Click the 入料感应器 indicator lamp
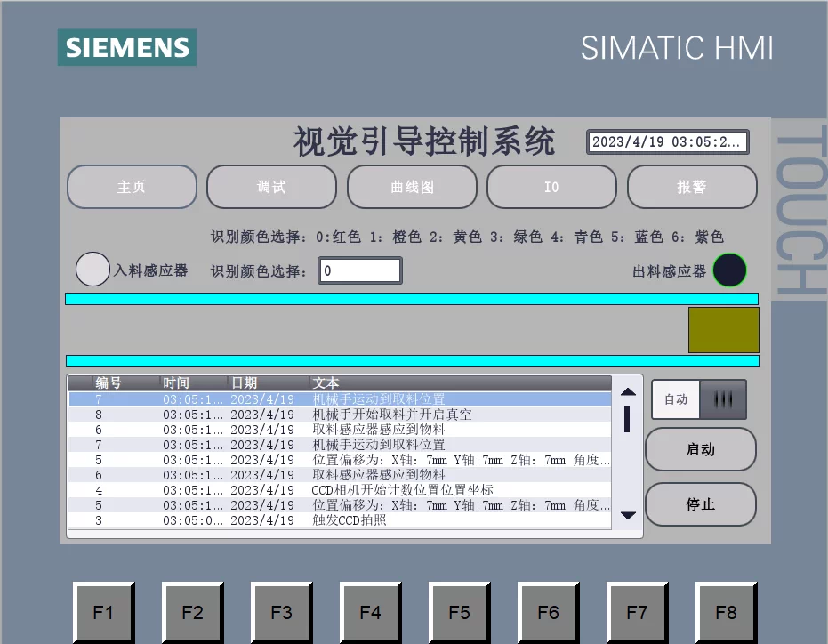The image size is (828, 644). pyautogui.click(x=92, y=269)
